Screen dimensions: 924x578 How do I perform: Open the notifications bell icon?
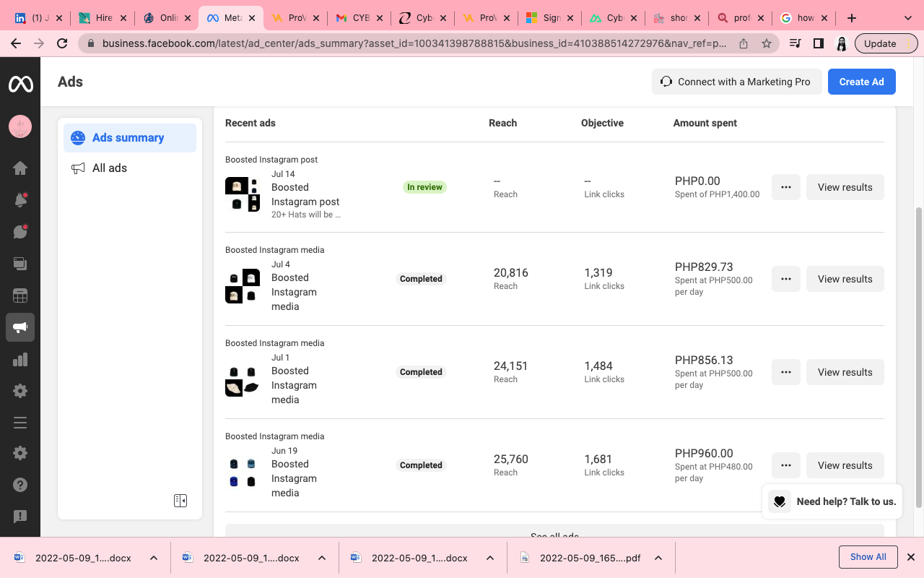click(20, 200)
